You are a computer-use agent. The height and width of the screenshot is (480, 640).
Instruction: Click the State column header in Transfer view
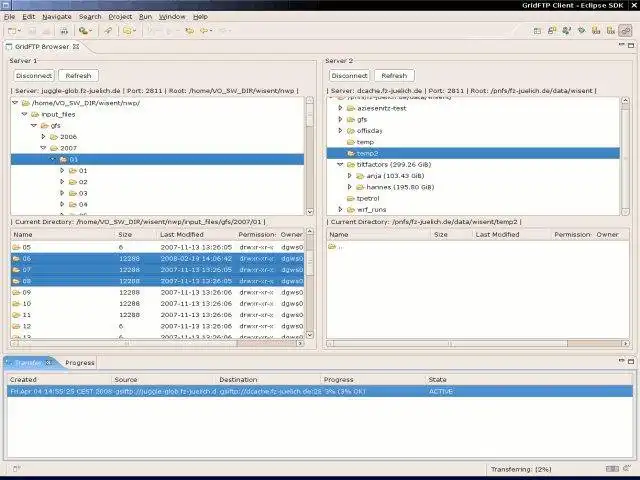528,379
